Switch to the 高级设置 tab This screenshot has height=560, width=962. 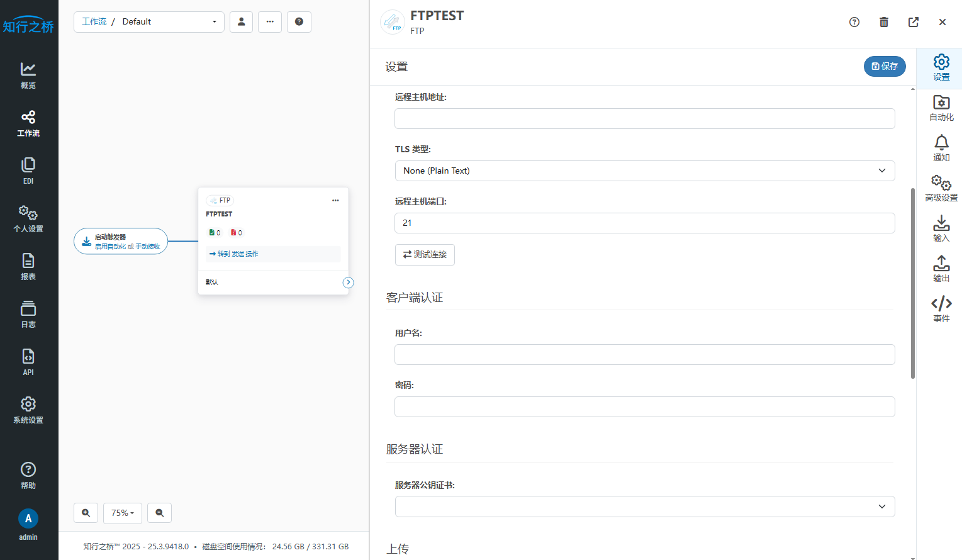941,188
